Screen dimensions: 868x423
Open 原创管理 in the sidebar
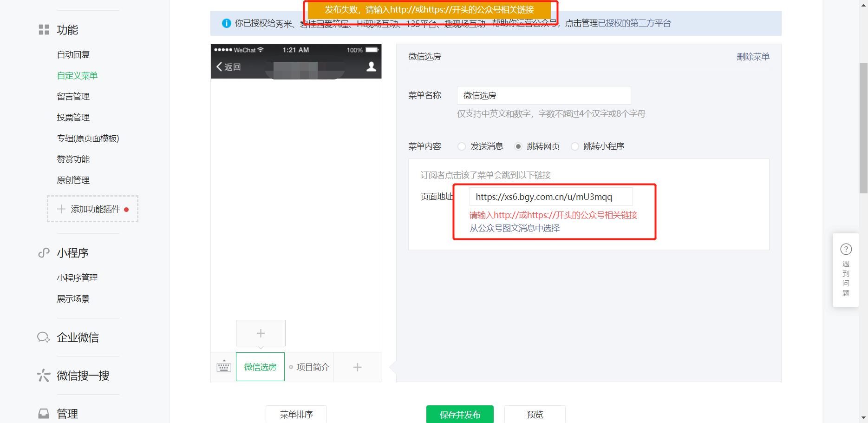(x=73, y=180)
